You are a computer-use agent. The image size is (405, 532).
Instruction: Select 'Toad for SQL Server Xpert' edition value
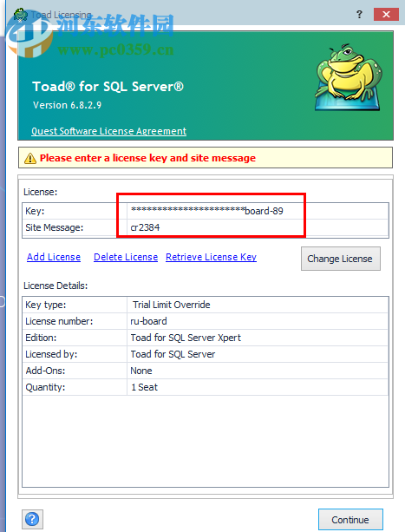click(186, 338)
